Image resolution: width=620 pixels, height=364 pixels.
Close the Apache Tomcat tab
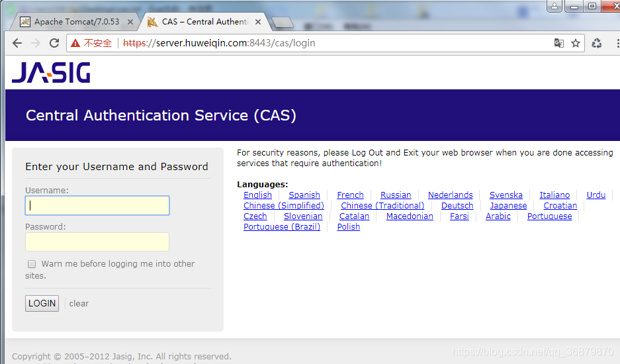130,22
